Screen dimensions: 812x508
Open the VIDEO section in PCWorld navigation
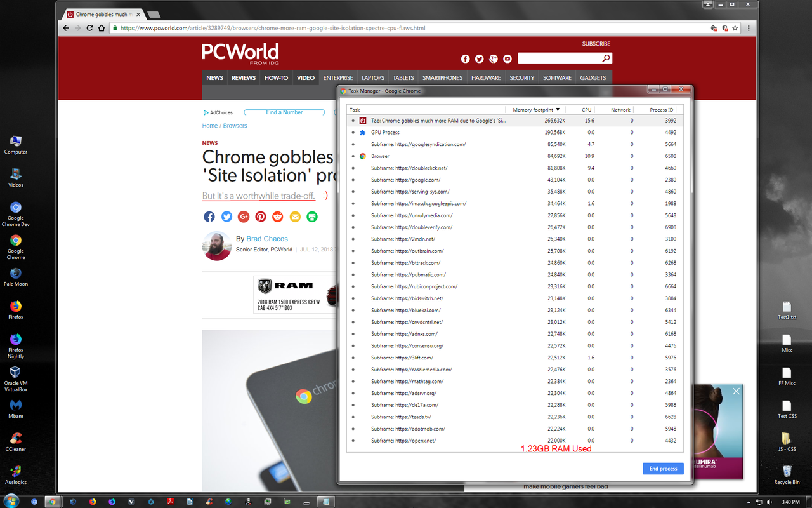tap(306, 77)
